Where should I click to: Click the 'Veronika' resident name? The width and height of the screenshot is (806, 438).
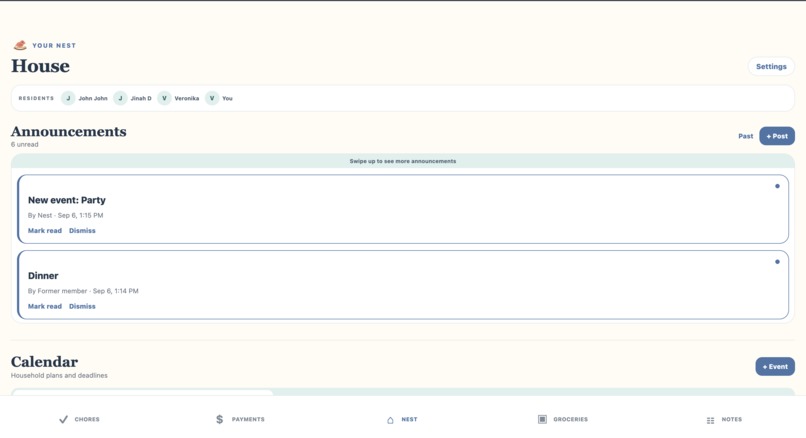tap(187, 98)
